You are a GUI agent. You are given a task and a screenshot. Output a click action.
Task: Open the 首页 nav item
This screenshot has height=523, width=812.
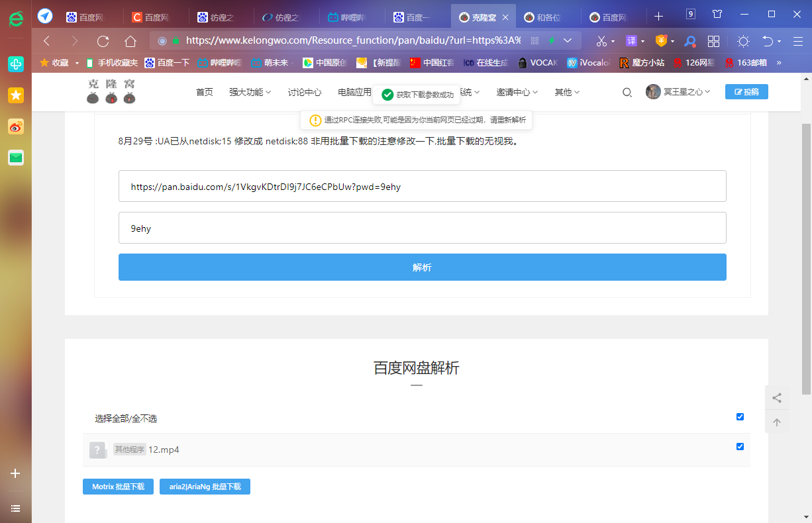tap(205, 92)
